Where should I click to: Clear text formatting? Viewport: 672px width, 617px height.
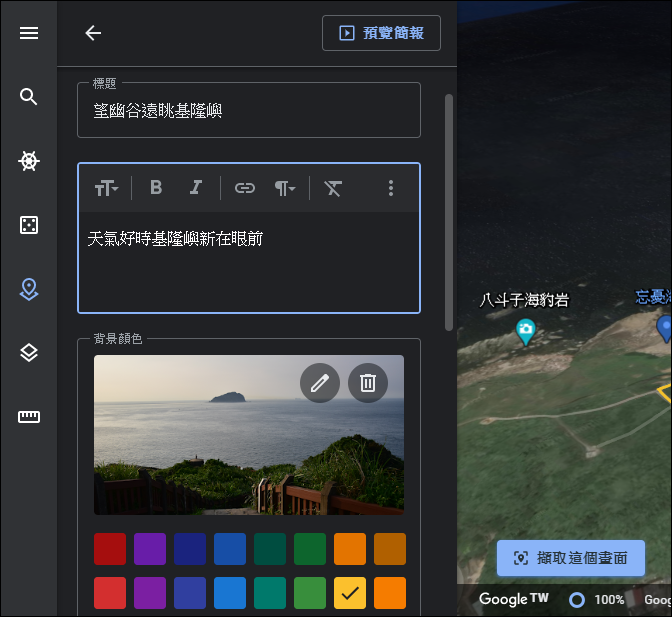333,188
